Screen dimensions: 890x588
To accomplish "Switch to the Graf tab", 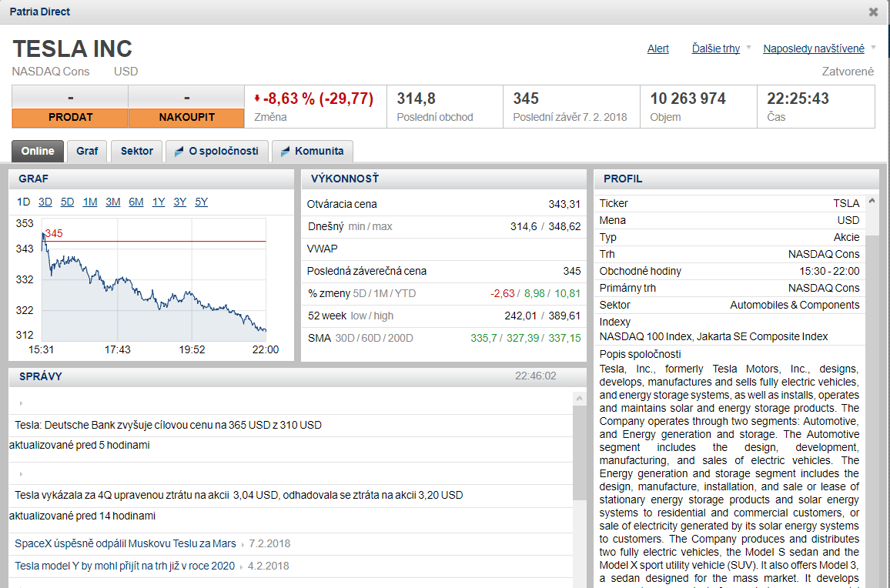I will tap(87, 151).
